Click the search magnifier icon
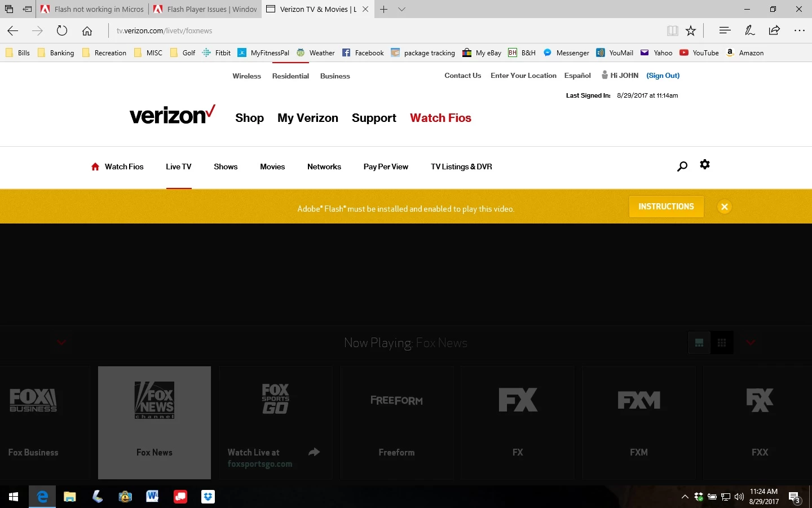Viewport: 812px width, 508px height. (682, 166)
